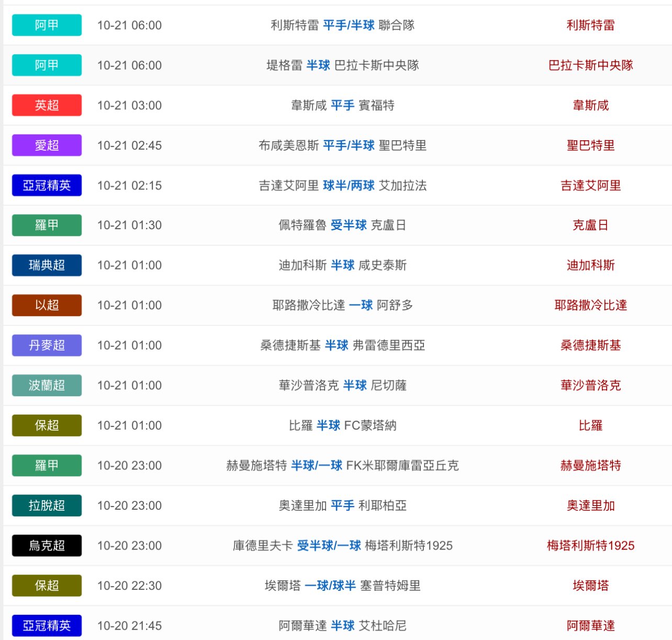Click the blue 球半/两球 handicap text

point(349,186)
